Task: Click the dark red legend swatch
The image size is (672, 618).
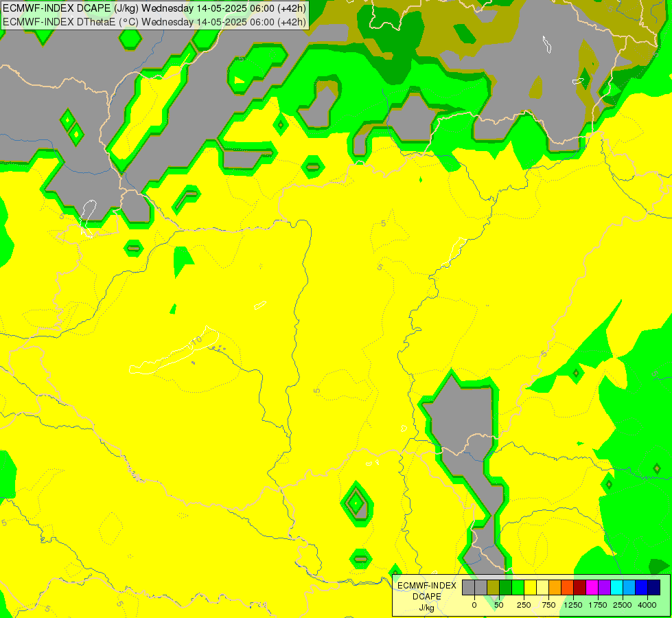Action: point(580,588)
